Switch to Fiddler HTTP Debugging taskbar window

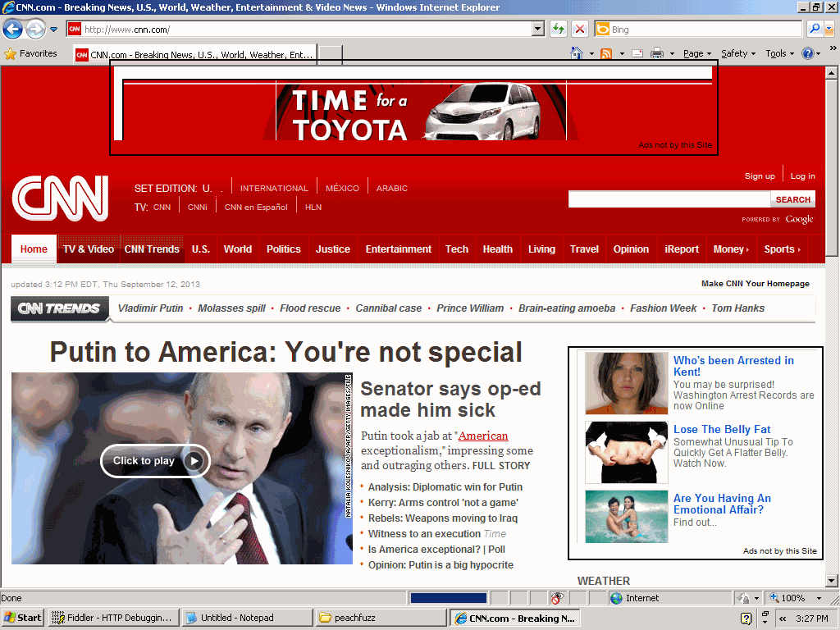point(113,618)
